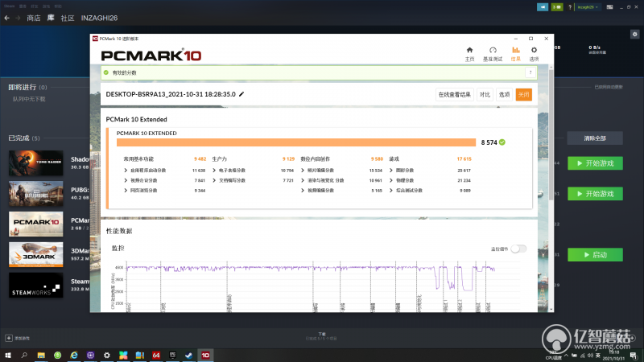Open PCMark Options tab with gear icon
This screenshot has height=362, width=644.
534,54
